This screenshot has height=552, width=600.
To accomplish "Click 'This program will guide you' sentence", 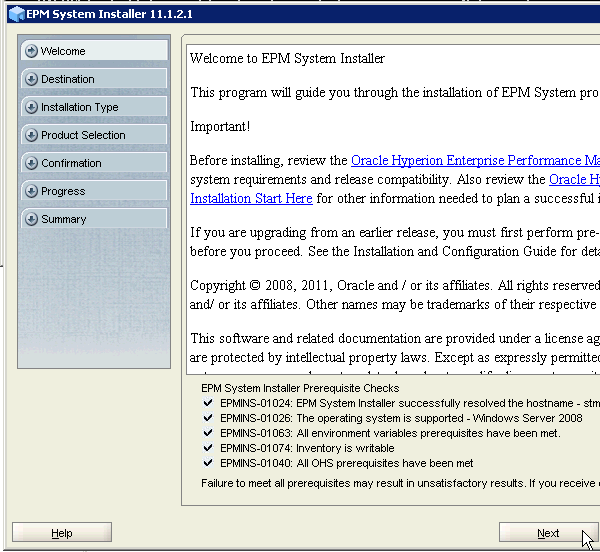I will coord(395,93).
